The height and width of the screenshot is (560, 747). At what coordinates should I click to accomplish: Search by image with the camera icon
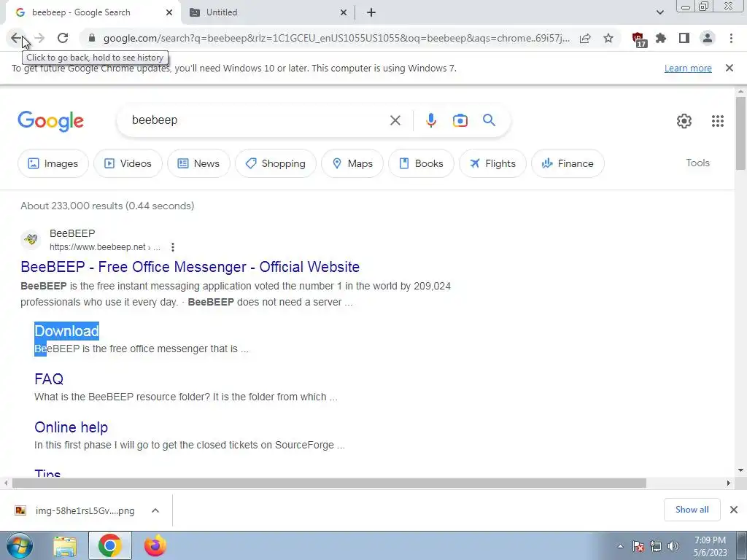(x=460, y=120)
